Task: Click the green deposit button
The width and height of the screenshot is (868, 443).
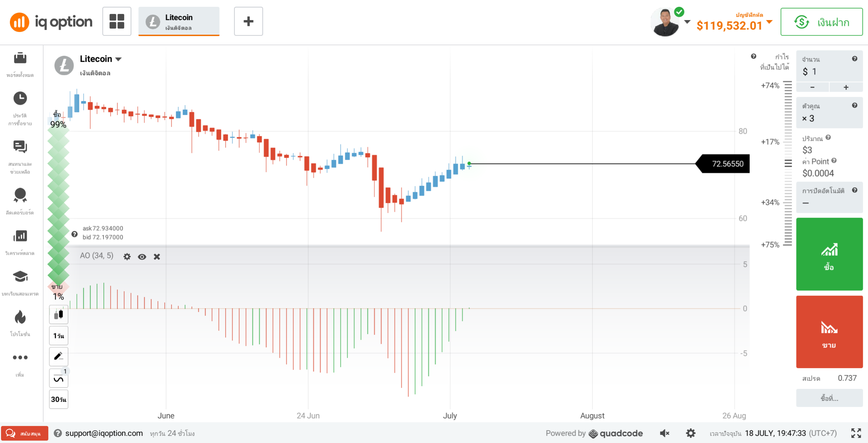Action: [821, 22]
